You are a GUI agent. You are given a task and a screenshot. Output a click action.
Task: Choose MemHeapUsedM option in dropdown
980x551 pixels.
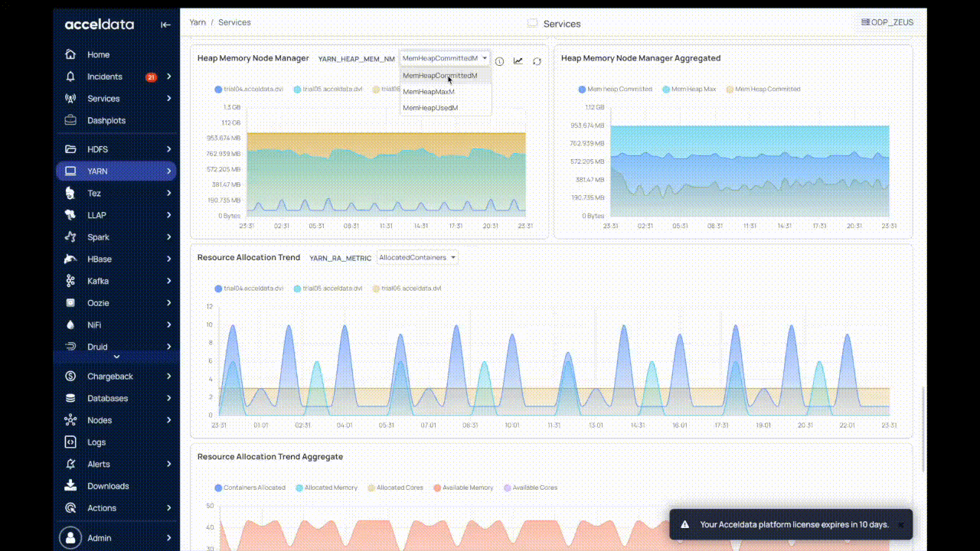(x=430, y=108)
